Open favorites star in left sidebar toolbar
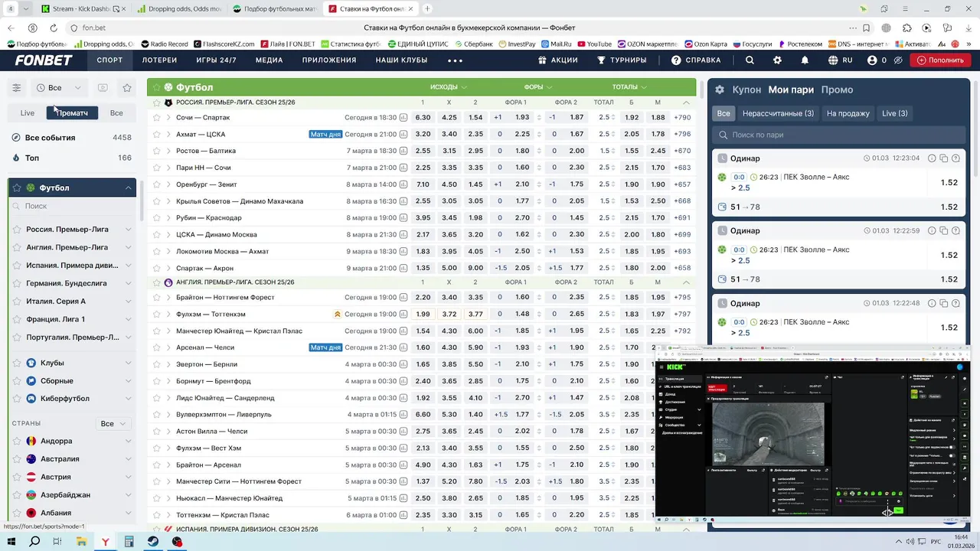Screen dimensions: 980x551 pos(127,88)
